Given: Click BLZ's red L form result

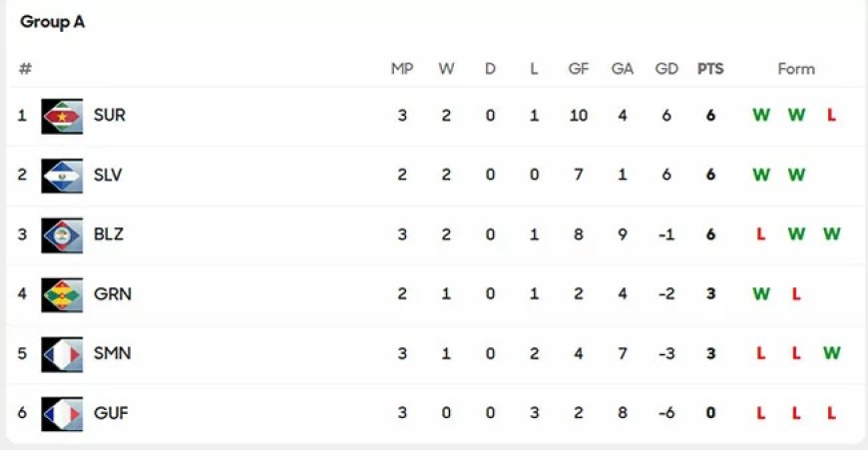Looking at the screenshot, I should [x=761, y=234].
